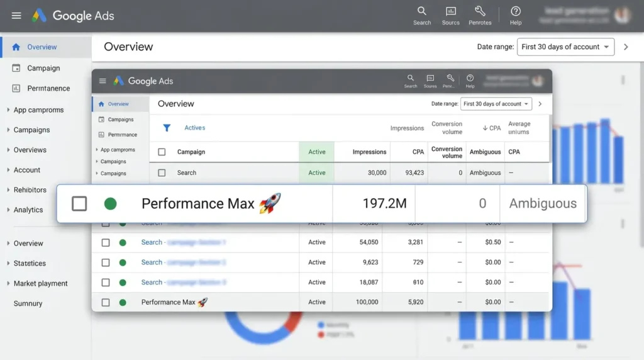
Task: Check the large highlighted Performance Max checkbox
Action: point(79,203)
